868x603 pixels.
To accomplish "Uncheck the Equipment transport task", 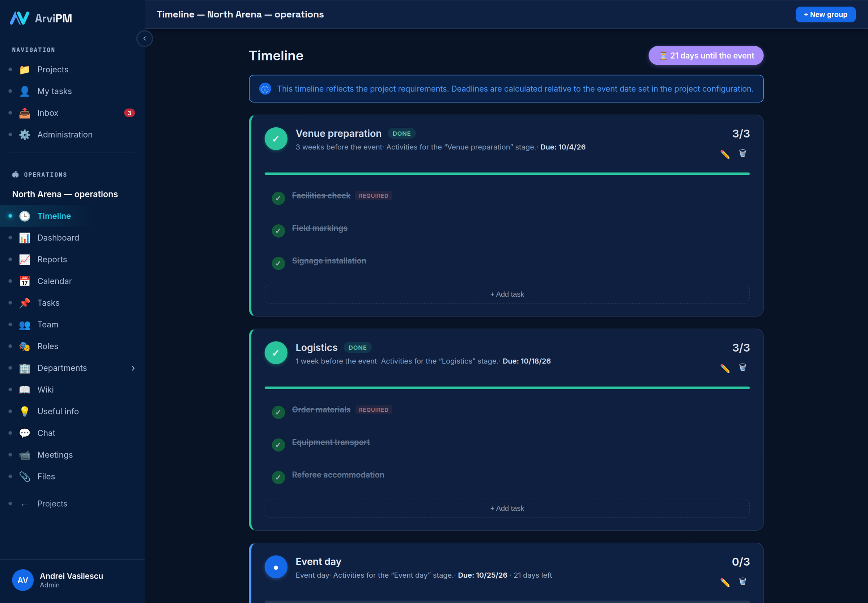I will click(278, 445).
